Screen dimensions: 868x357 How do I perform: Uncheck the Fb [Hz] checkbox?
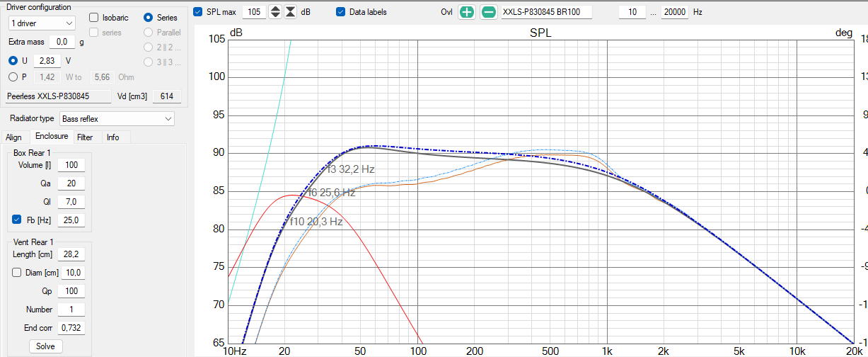click(x=17, y=220)
